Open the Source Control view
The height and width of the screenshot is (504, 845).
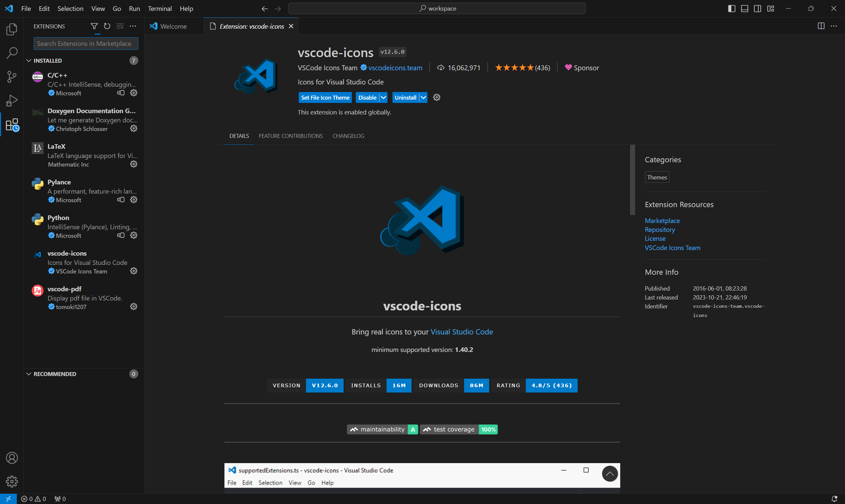(12, 77)
